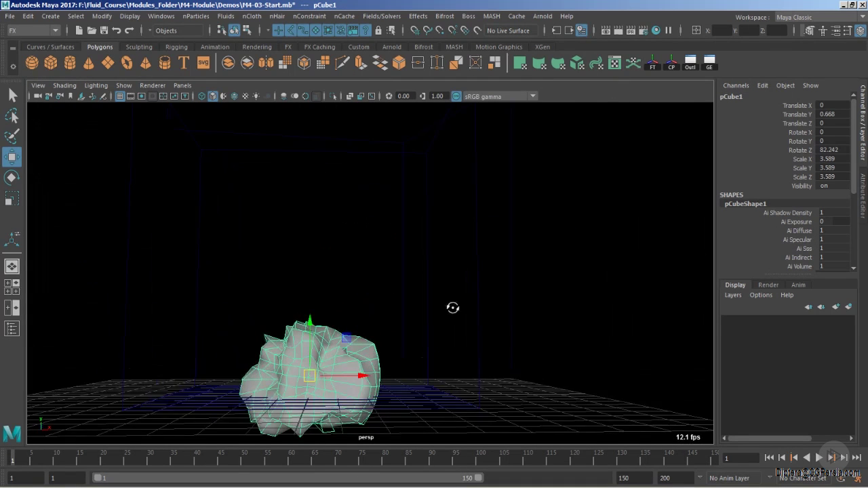The image size is (868, 488).
Task: Open the viewport Shading menu
Action: click(x=64, y=85)
